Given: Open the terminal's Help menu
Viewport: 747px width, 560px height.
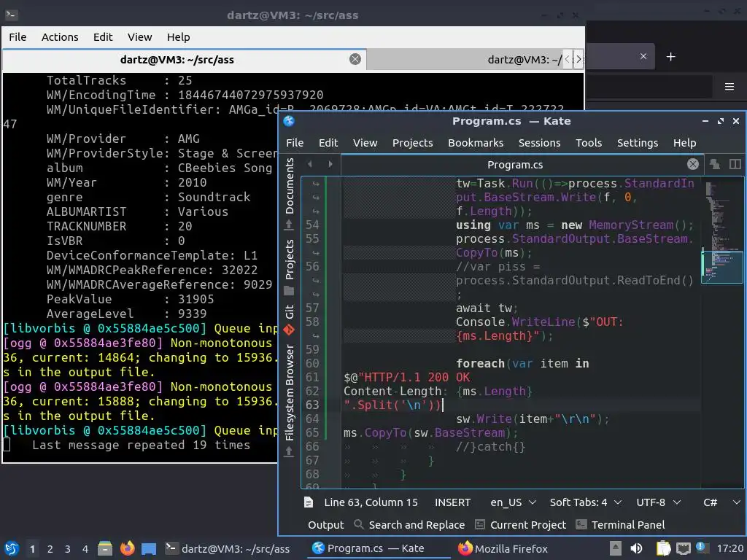Looking at the screenshot, I should pyautogui.click(x=178, y=37).
